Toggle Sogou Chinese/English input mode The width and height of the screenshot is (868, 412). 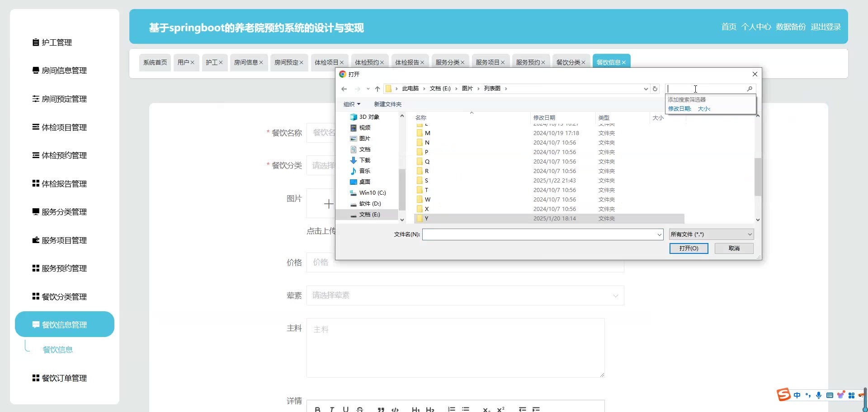797,395
